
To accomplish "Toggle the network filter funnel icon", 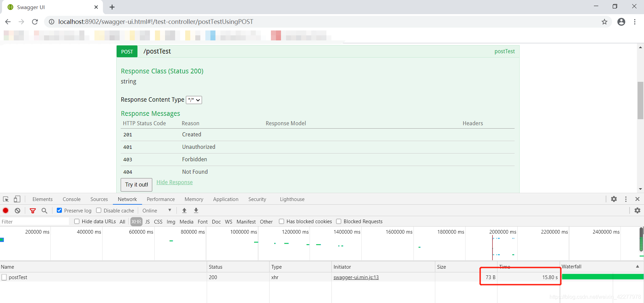I will coord(33,211).
